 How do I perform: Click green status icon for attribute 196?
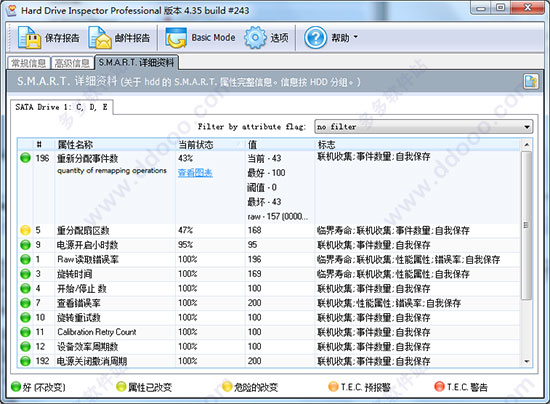coord(25,158)
